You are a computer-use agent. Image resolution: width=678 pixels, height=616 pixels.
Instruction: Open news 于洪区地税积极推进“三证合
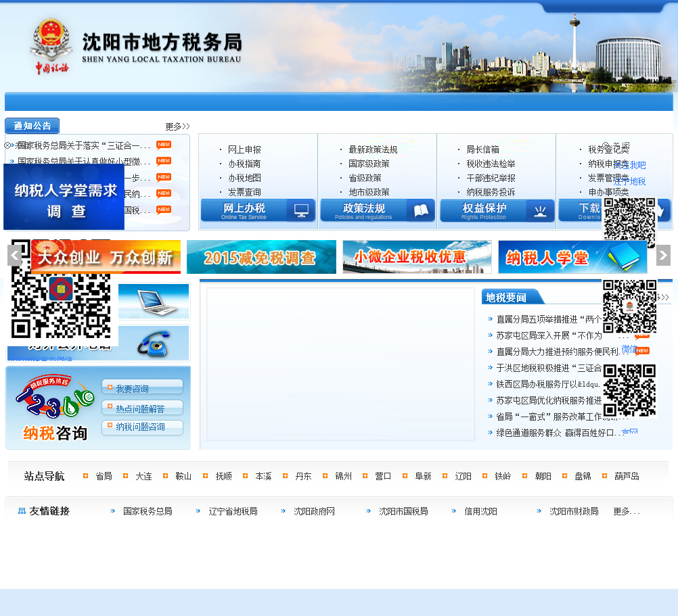[549, 368]
